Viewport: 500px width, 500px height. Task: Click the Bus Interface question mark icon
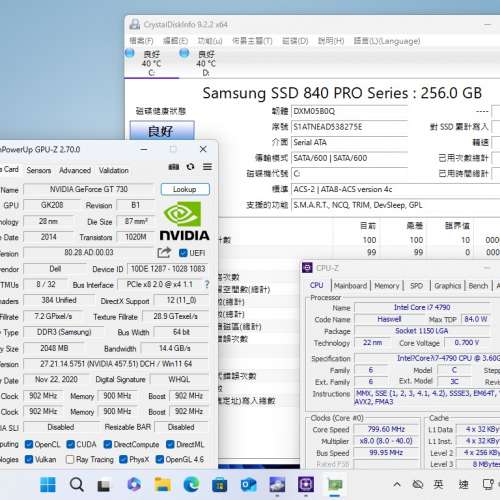(x=207, y=284)
